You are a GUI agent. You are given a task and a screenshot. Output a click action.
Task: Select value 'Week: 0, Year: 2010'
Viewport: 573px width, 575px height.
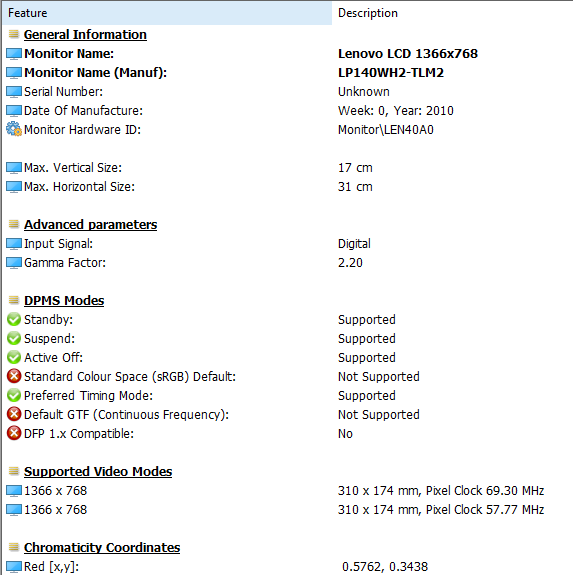click(396, 111)
